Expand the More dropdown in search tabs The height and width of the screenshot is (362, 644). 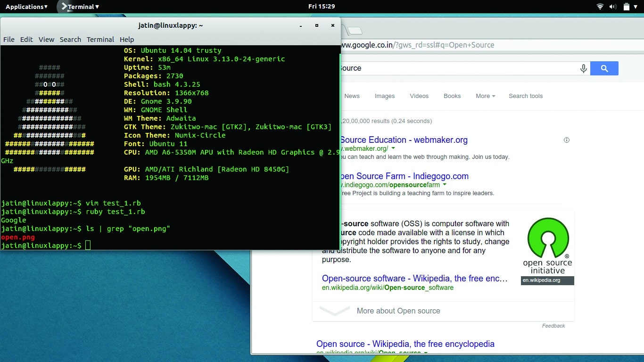[485, 96]
